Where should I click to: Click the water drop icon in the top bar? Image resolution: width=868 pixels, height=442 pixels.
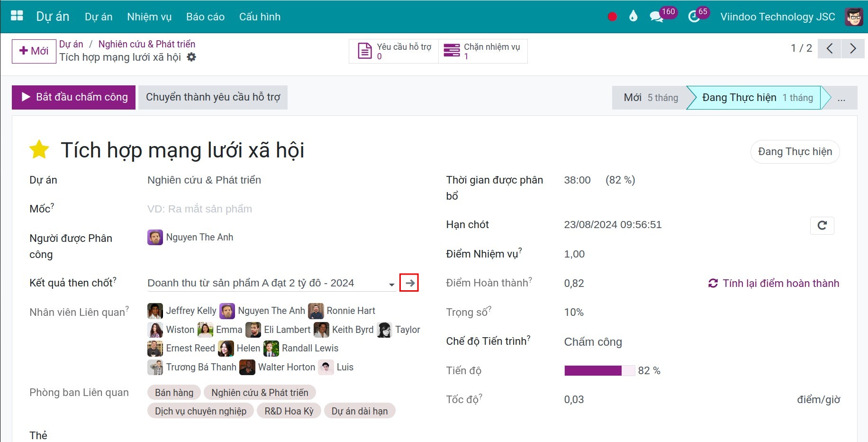coord(633,17)
